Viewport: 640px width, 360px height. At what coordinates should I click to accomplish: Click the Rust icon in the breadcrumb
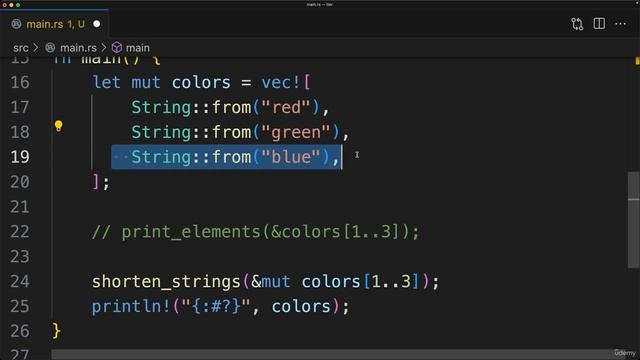[50, 48]
